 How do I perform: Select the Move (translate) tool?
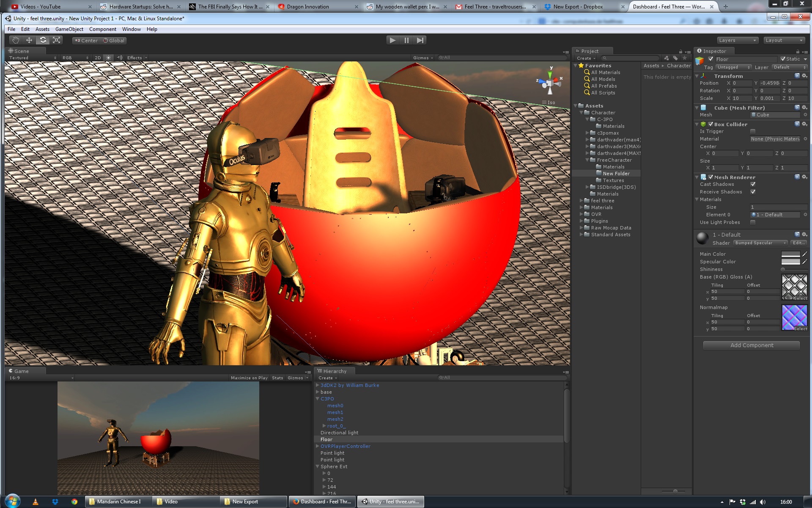coord(29,40)
